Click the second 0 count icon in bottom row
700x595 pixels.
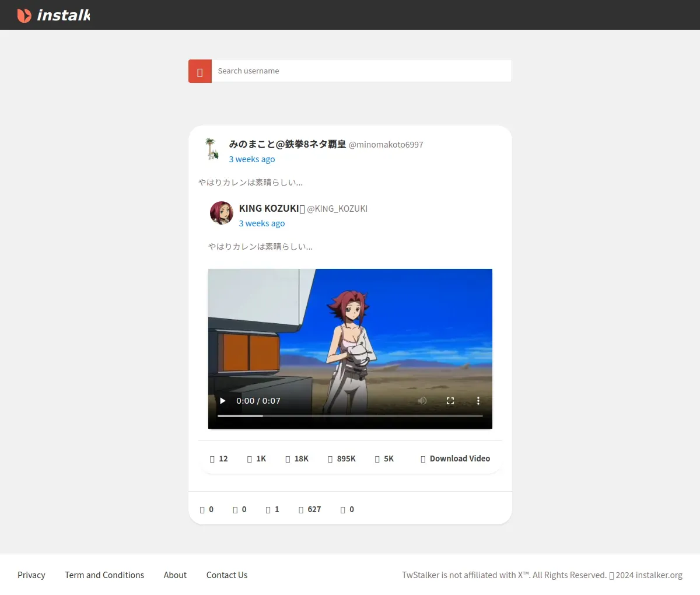235,510
